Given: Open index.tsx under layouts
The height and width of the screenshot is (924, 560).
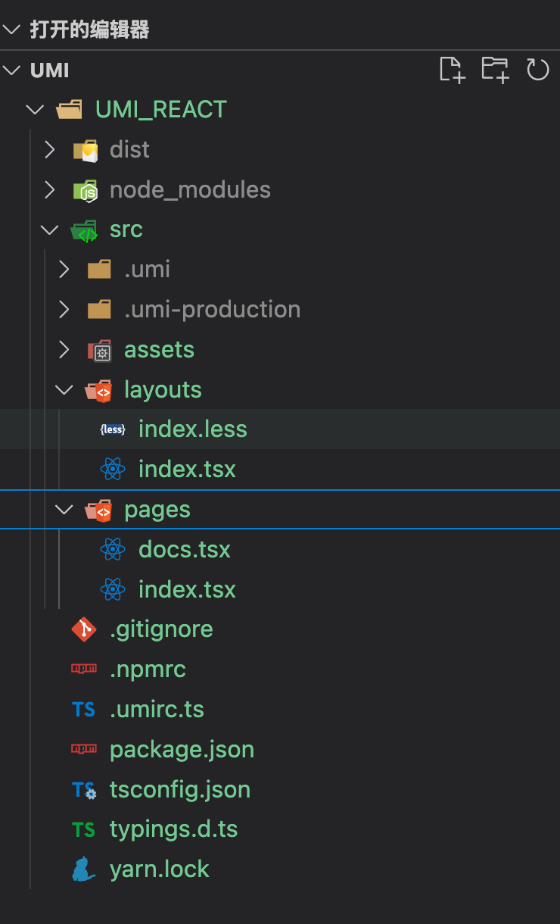Looking at the screenshot, I should click(x=187, y=470).
